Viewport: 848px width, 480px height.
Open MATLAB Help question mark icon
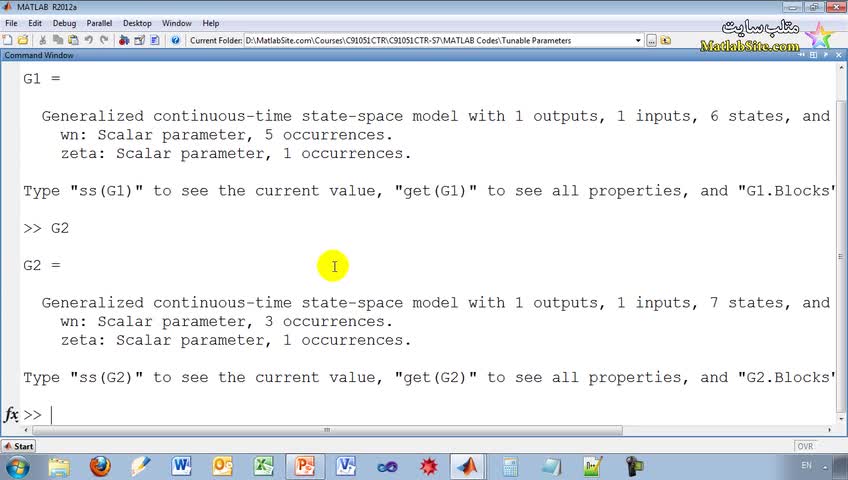(175, 40)
